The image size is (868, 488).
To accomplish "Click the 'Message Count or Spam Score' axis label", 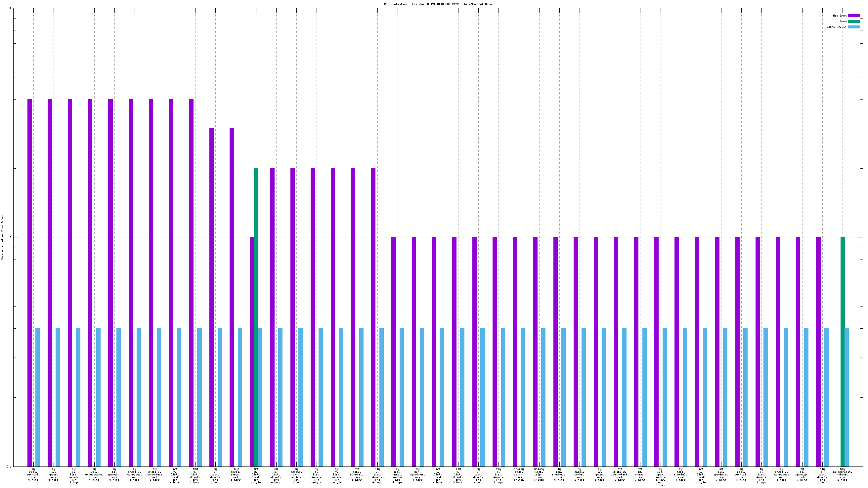I will click(x=3, y=237).
